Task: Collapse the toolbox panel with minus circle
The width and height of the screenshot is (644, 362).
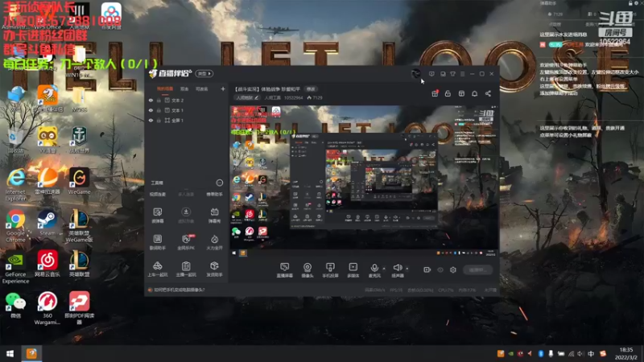Action: click(219, 183)
